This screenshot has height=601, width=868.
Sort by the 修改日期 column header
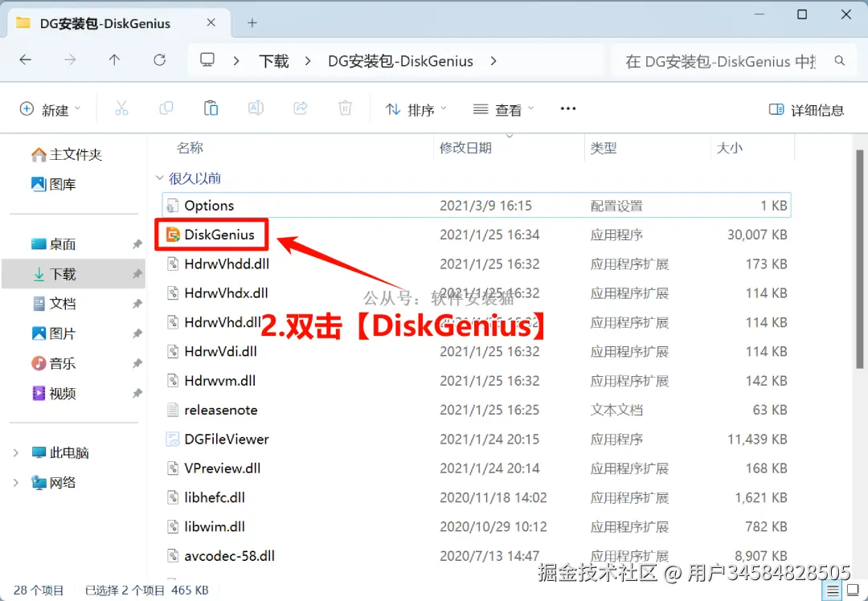[x=465, y=148]
